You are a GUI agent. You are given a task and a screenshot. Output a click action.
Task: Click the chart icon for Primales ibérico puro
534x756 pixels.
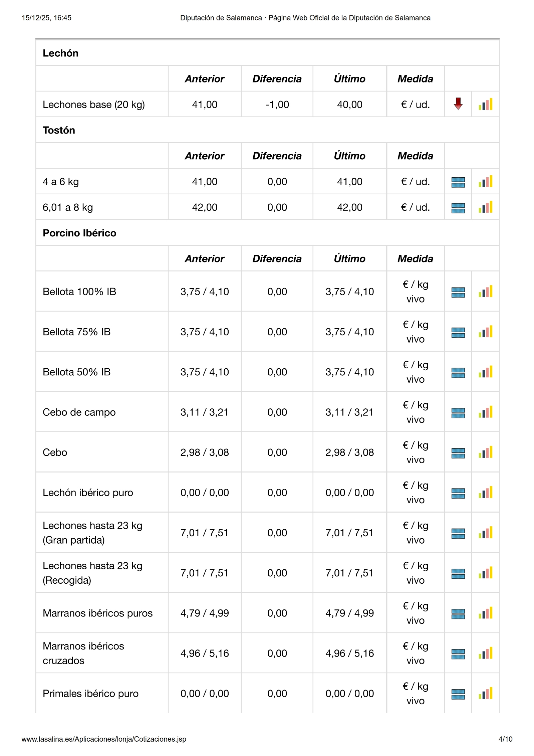pos(485,694)
